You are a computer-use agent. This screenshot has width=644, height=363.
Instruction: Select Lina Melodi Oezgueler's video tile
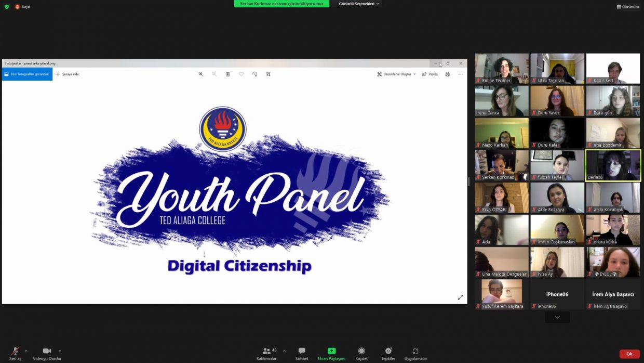[502, 262]
